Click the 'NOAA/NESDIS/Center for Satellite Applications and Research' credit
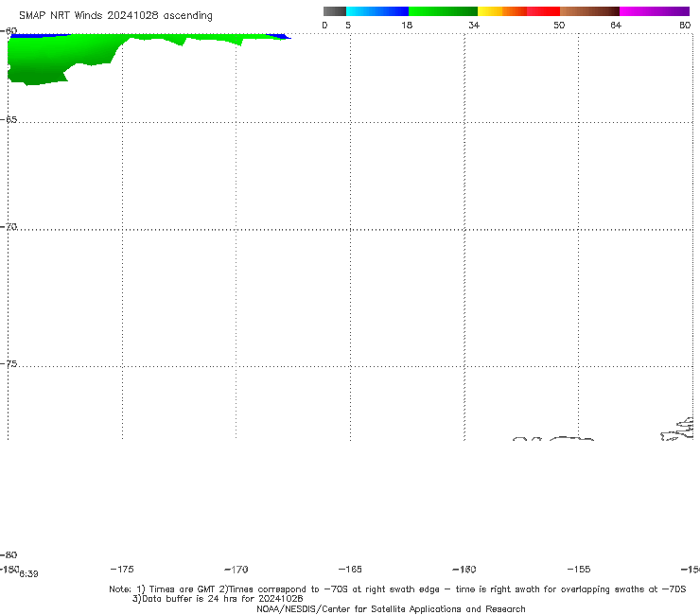Screen dimensions: 700x615 pyautogui.click(x=391, y=608)
